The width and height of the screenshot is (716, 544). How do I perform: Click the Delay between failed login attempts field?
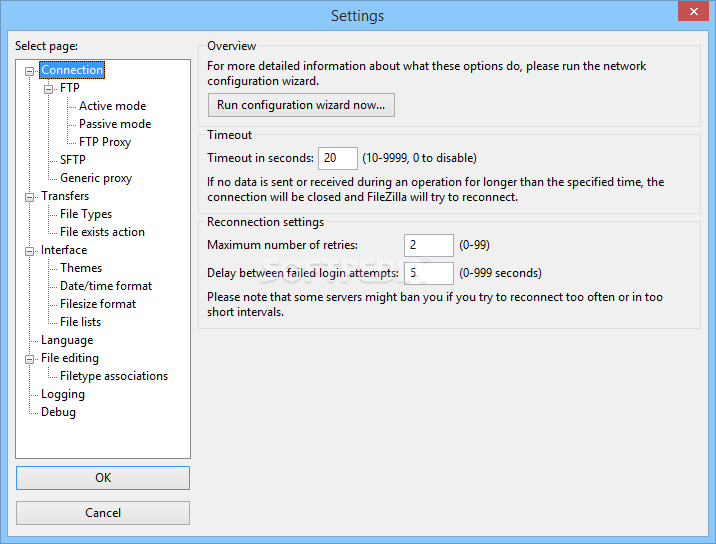[429, 273]
